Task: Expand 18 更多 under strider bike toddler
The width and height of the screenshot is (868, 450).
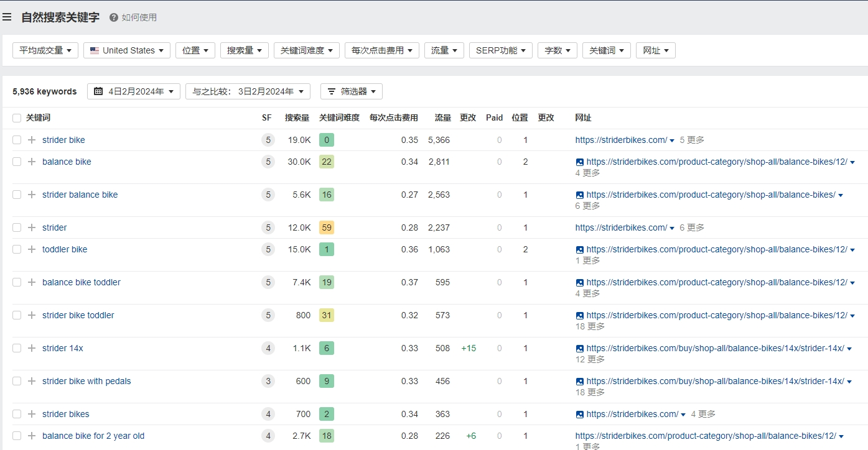Action: tap(590, 326)
